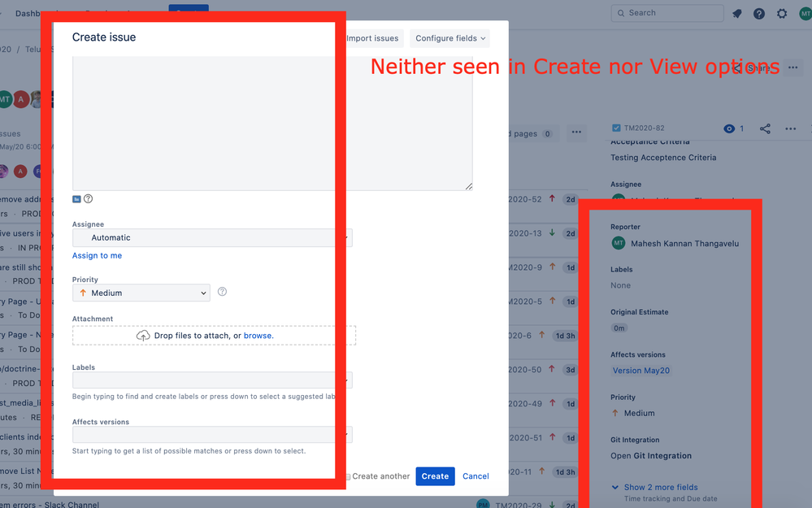This screenshot has height=508, width=812.
Task: Click the task type icon beside TM2020-82
Action: 616,128
